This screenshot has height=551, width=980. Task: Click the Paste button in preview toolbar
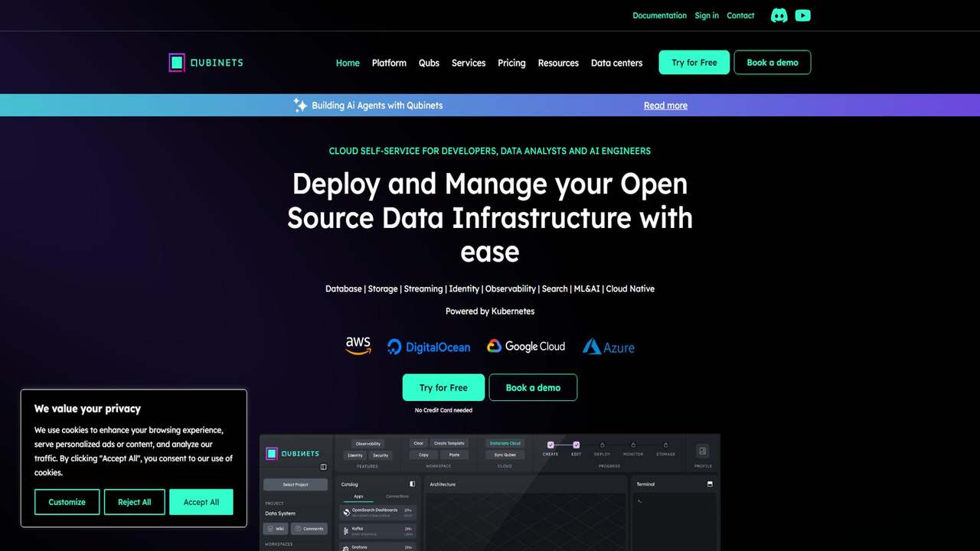tap(454, 455)
